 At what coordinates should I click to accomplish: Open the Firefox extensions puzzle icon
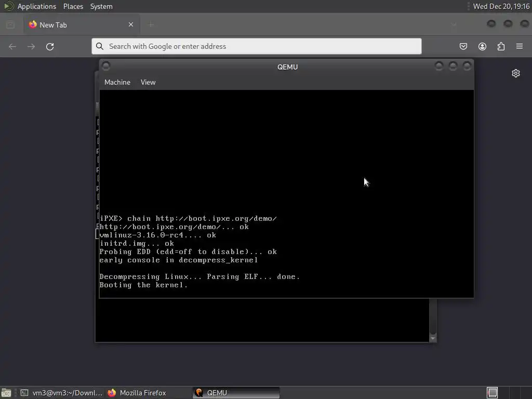pyautogui.click(x=501, y=46)
